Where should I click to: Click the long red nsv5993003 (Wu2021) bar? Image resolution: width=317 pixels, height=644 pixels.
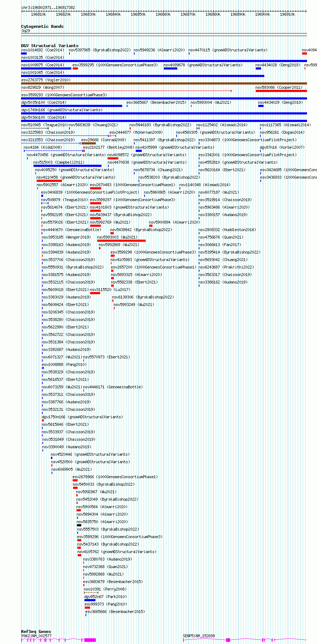(x=121, y=241)
